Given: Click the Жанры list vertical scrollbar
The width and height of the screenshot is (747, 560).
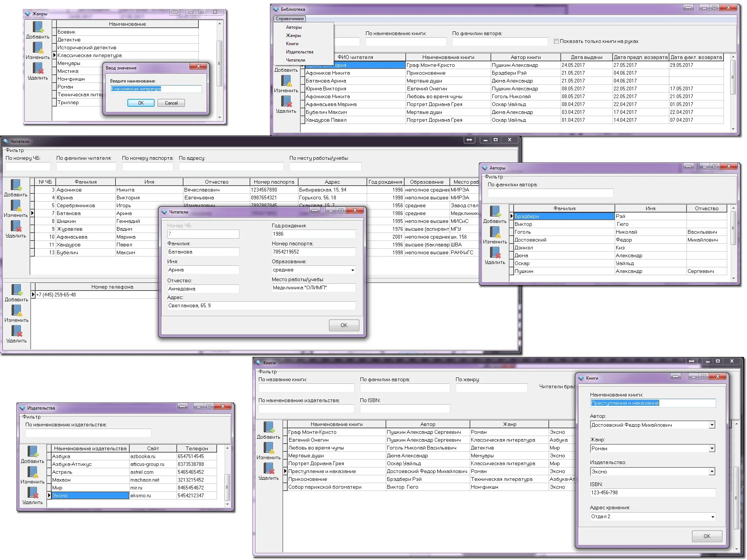Looking at the screenshot, I should tap(219, 63).
